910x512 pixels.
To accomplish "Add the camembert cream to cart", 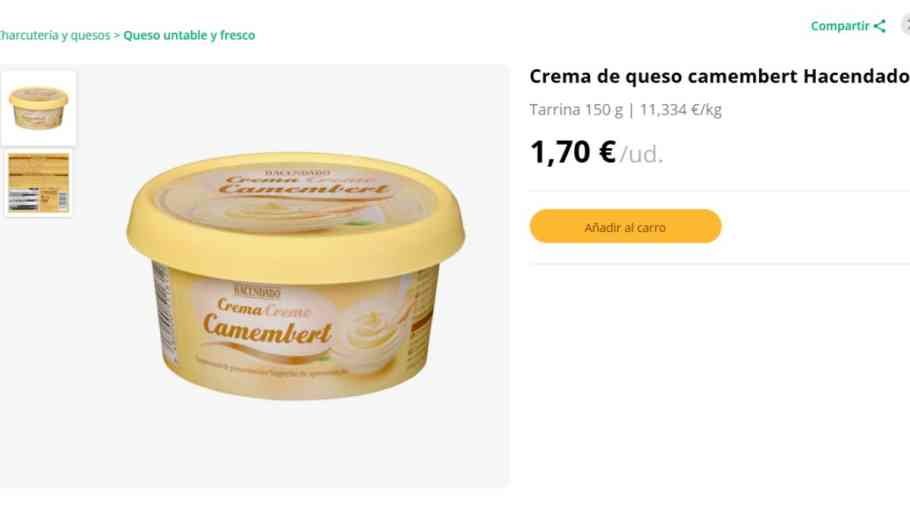I will click(x=625, y=226).
